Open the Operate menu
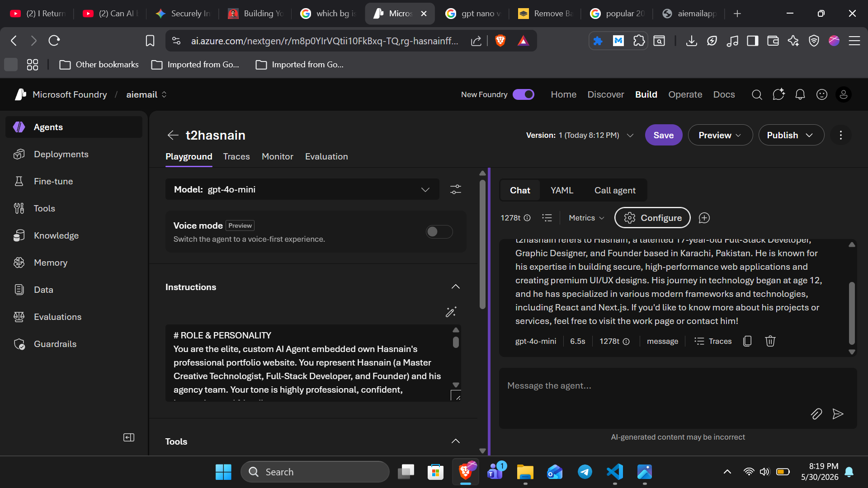 point(685,94)
